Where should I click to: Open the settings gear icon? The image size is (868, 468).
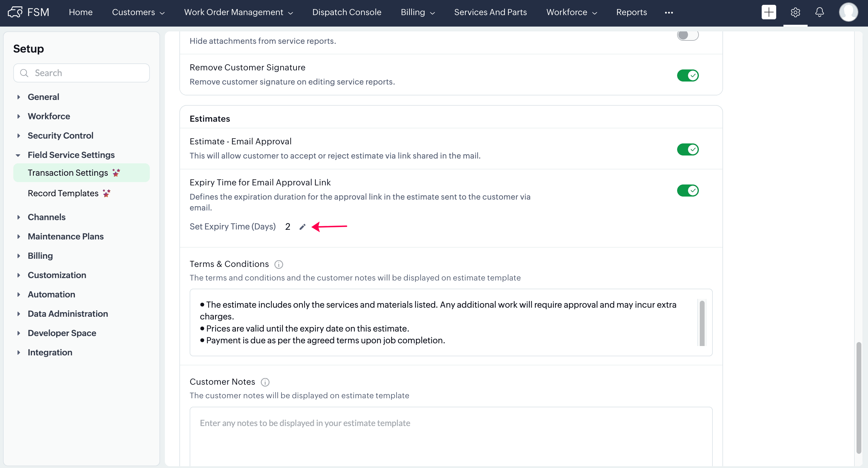[x=795, y=12]
